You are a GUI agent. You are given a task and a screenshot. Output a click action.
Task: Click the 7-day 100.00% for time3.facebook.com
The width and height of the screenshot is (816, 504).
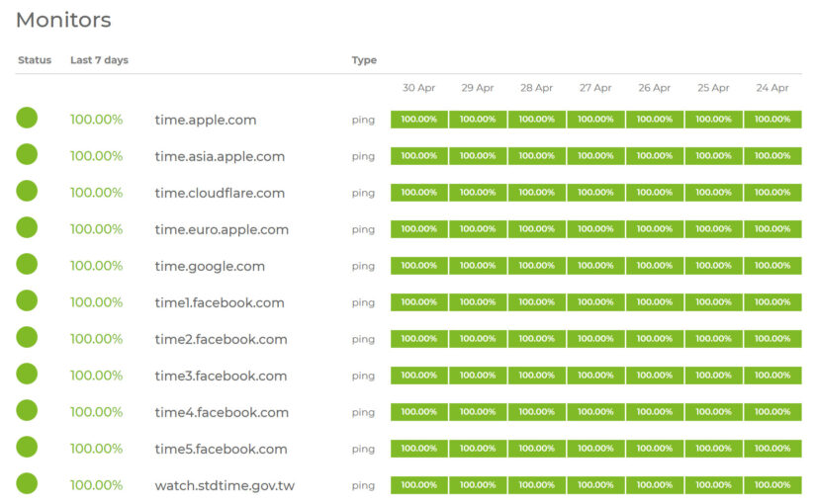click(96, 376)
